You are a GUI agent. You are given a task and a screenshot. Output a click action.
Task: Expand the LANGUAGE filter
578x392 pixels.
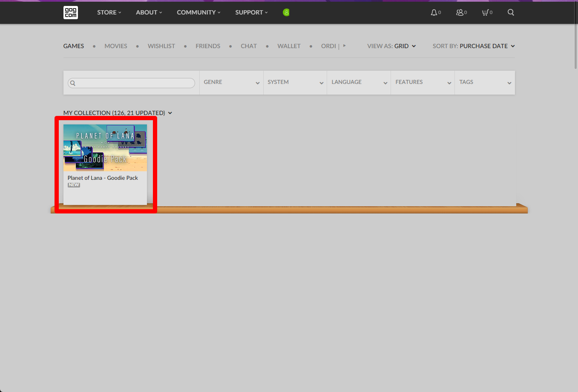pos(359,83)
